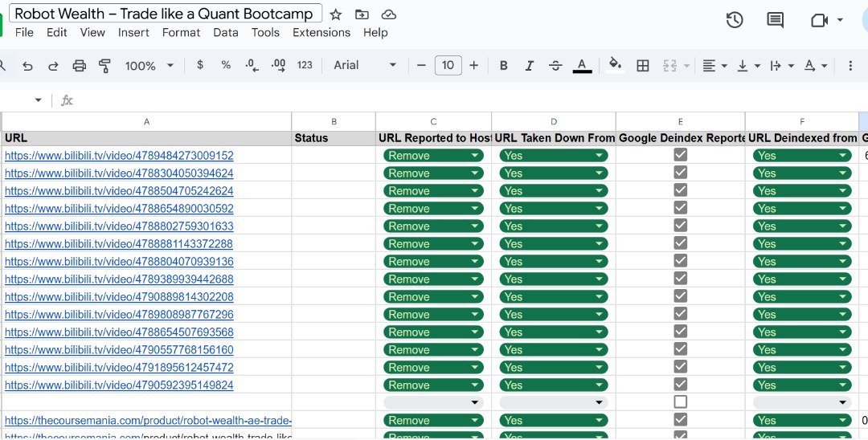The width and height of the screenshot is (868, 440).
Task: Toggle the checkbox in the 4788802759301633 row
Action: [681, 226]
